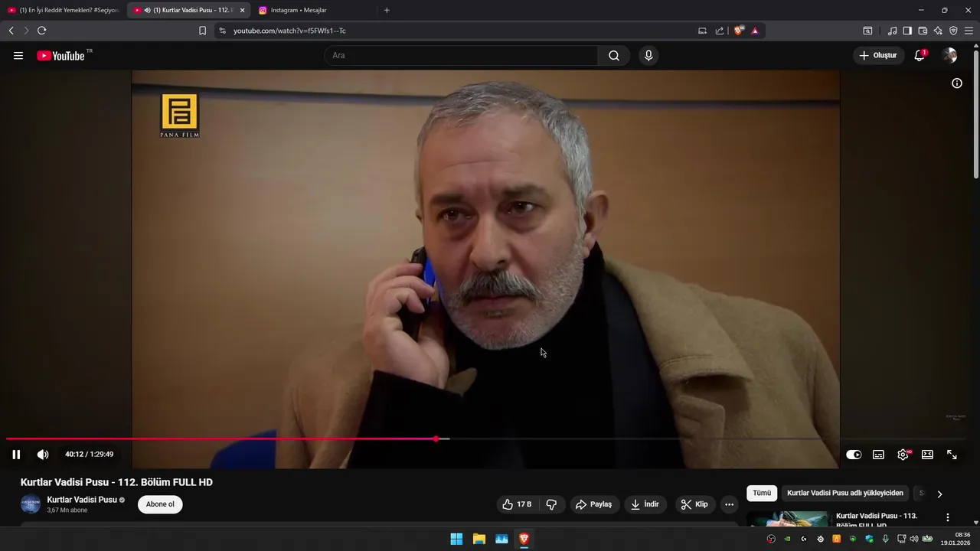Open player settings gear

coord(903,455)
